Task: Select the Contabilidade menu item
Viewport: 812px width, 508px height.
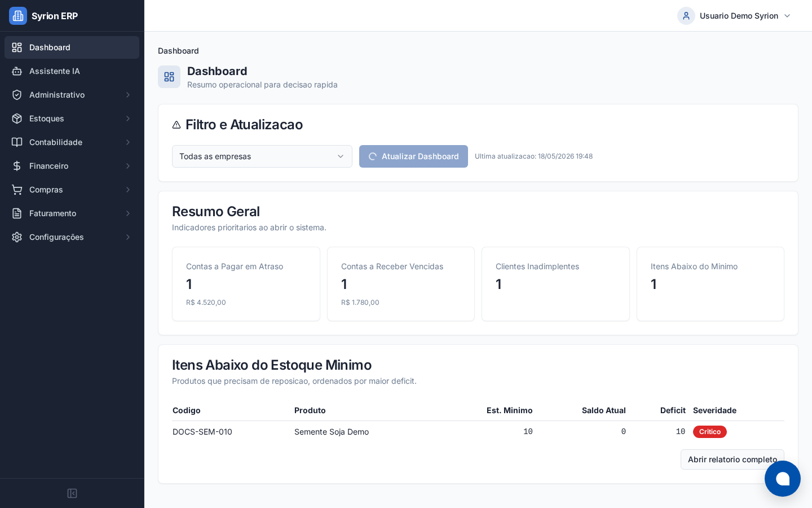Action: point(72,142)
